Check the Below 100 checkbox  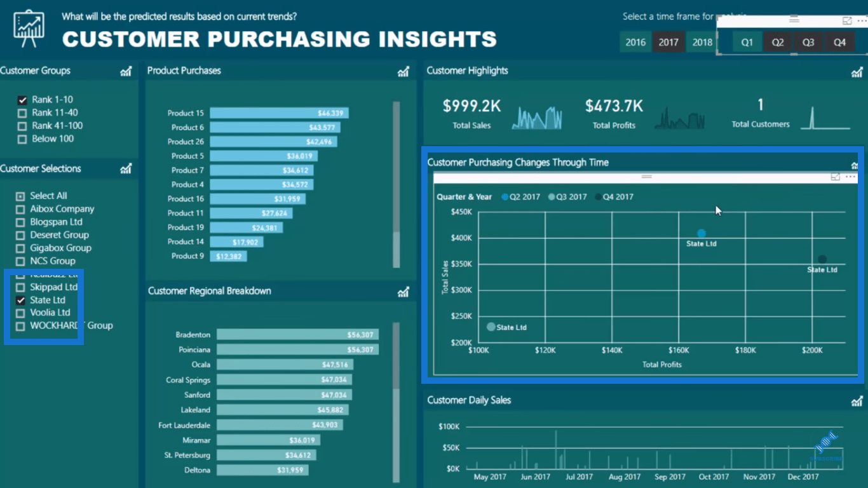(x=22, y=139)
